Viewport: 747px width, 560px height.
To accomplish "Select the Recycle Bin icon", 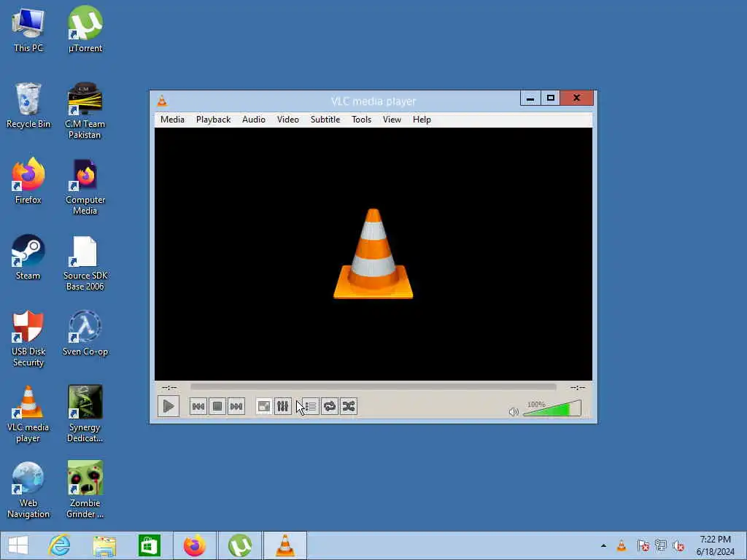I will coord(28,106).
